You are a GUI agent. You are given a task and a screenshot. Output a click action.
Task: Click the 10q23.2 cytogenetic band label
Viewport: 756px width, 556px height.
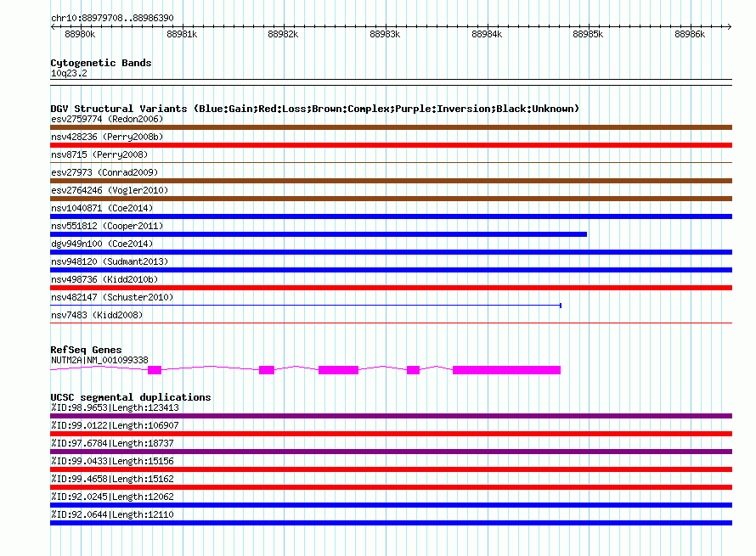pos(69,73)
